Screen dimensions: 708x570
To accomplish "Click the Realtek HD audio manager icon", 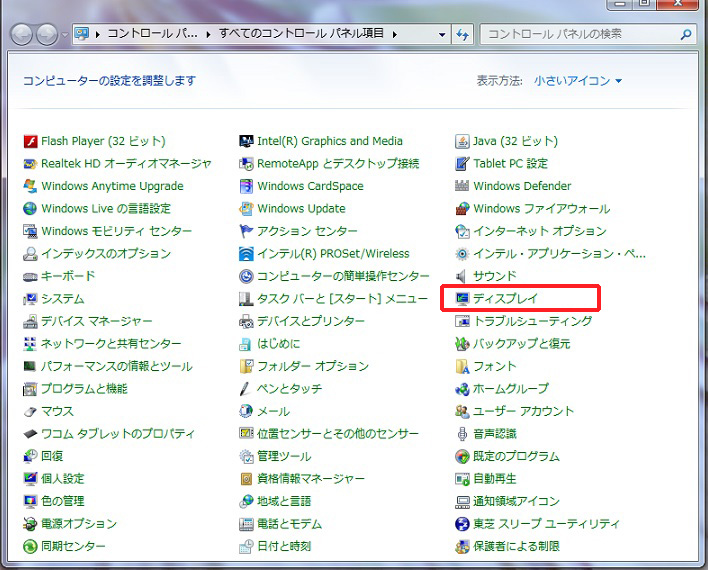I will click(30, 164).
